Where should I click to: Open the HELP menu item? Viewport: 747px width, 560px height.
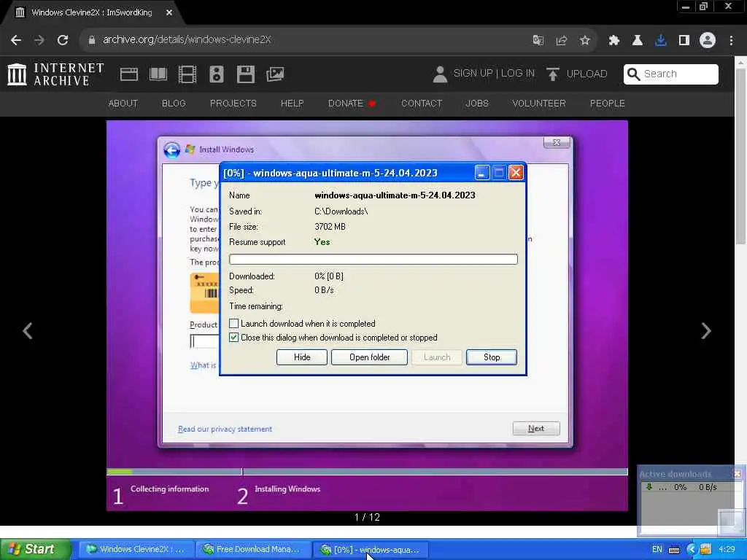coord(292,104)
